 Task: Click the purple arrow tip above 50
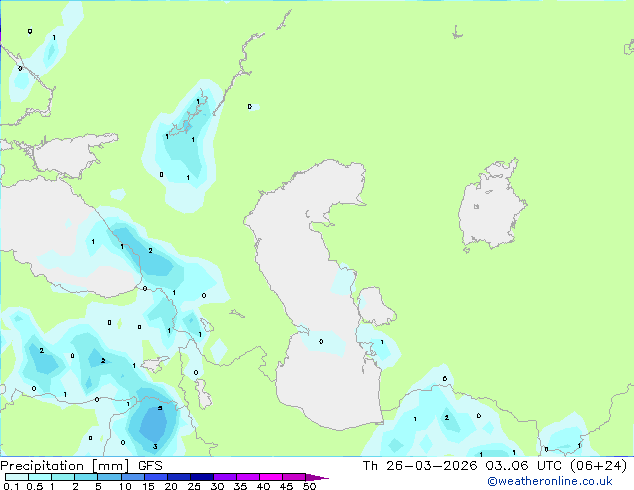click(317, 477)
